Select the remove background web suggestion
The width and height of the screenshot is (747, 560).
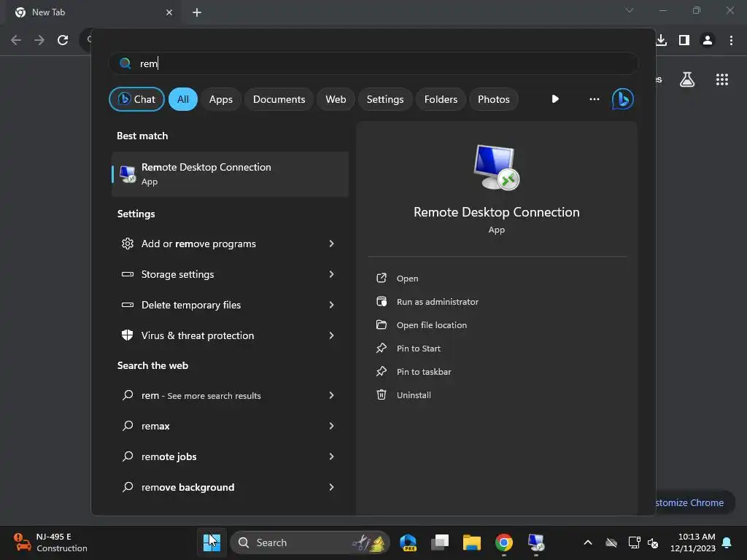230,487
